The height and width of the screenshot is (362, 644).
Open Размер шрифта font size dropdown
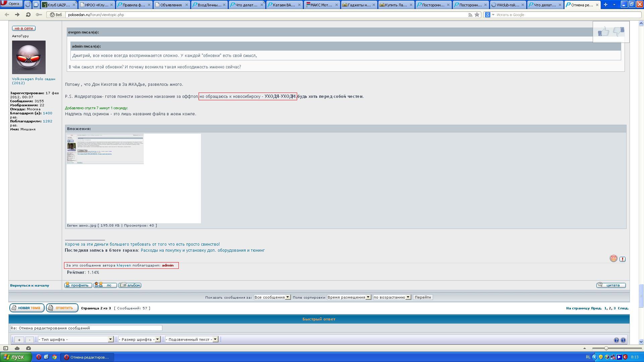[x=139, y=340]
